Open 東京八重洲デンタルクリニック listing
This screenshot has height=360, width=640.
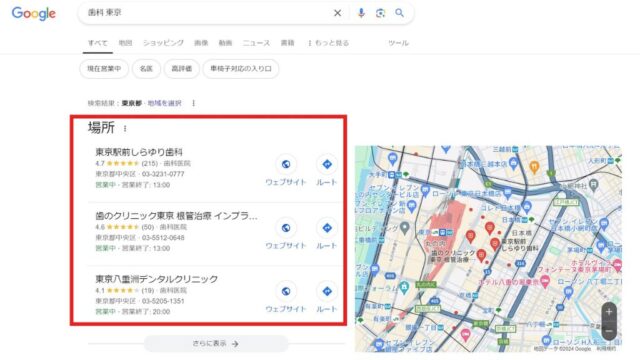[x=157, y=279]
